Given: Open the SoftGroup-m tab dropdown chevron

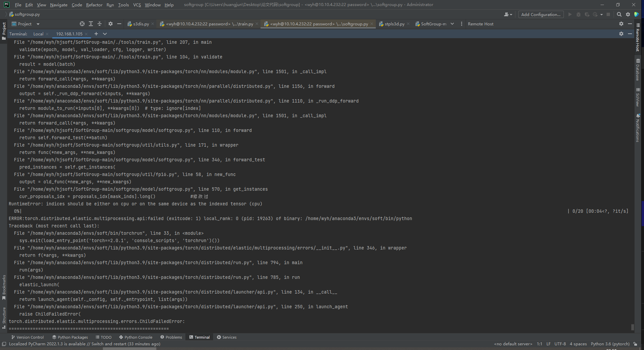Looking at the screenshot, I should [x=452, y=24].
